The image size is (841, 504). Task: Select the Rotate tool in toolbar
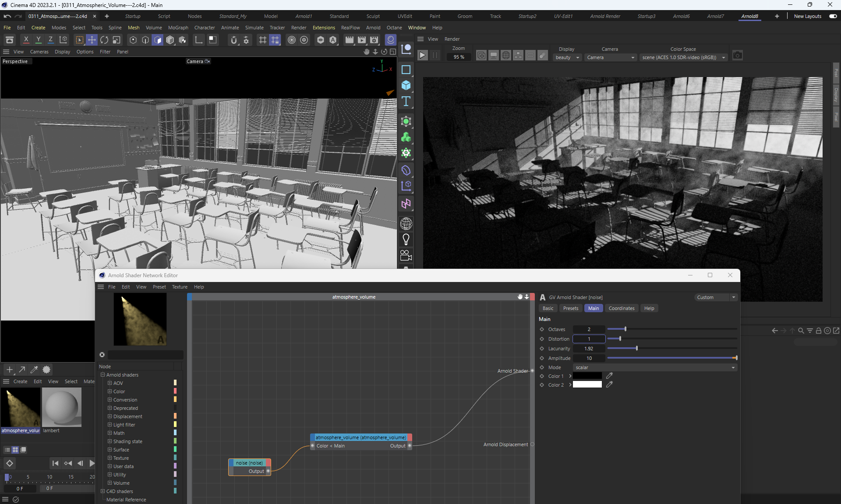(x=104, y=40)
